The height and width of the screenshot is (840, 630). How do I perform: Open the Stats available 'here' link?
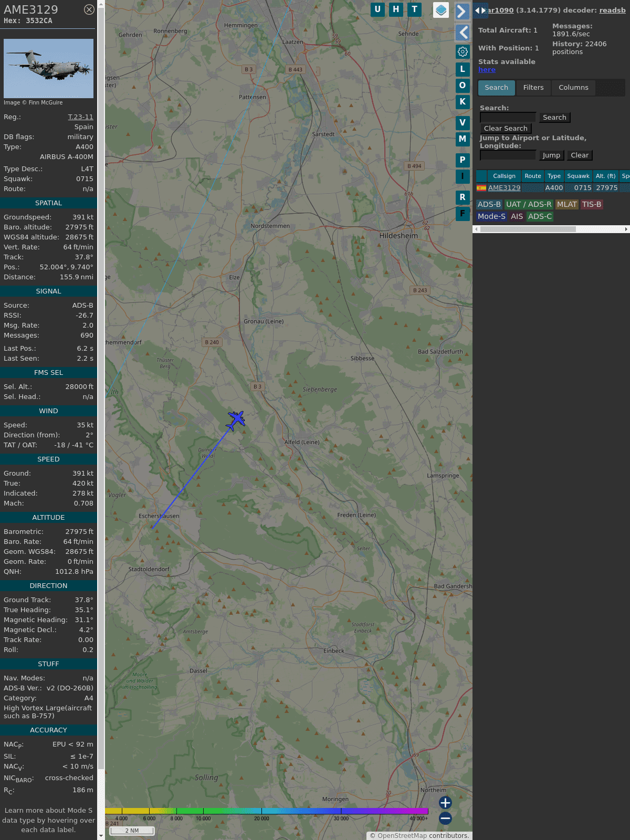point(487,70)
